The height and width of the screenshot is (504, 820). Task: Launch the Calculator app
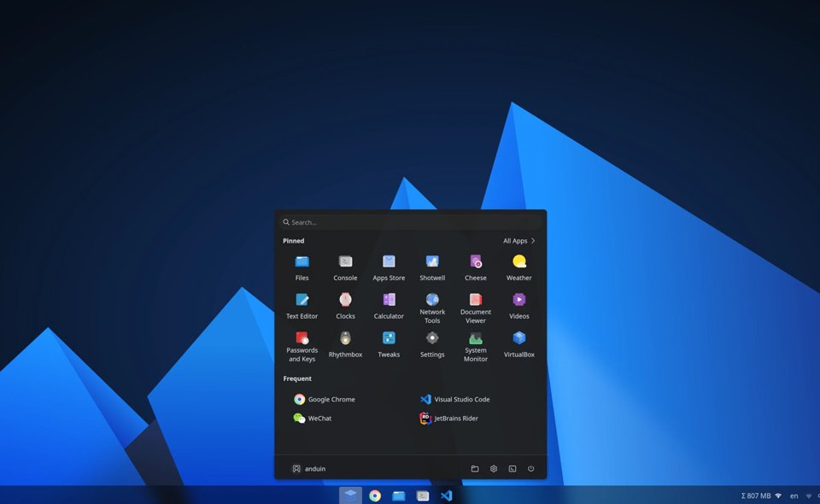point(389,307)
